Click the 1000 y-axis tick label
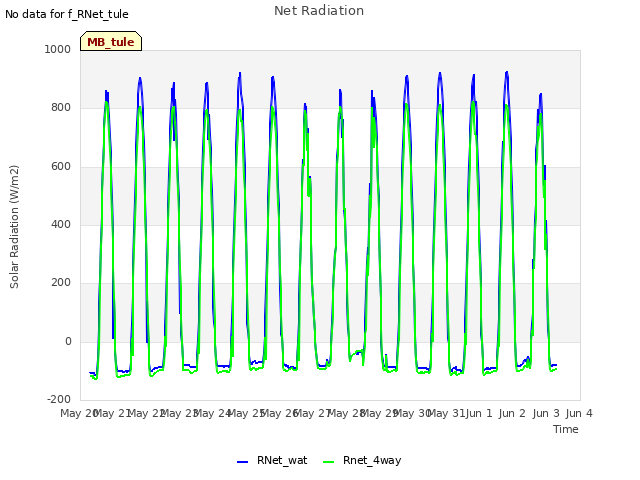This screenshot has width=640, height=480. [x=58, y=49]
